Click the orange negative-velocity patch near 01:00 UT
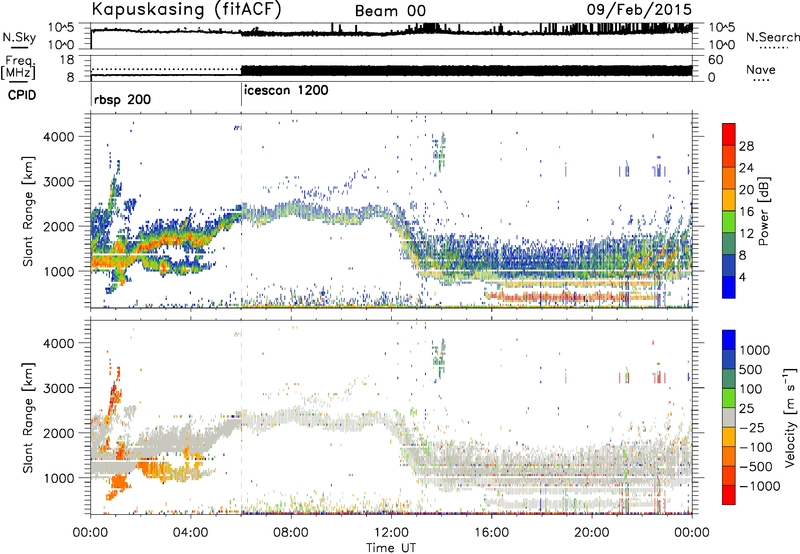 (x=119, y=482)
